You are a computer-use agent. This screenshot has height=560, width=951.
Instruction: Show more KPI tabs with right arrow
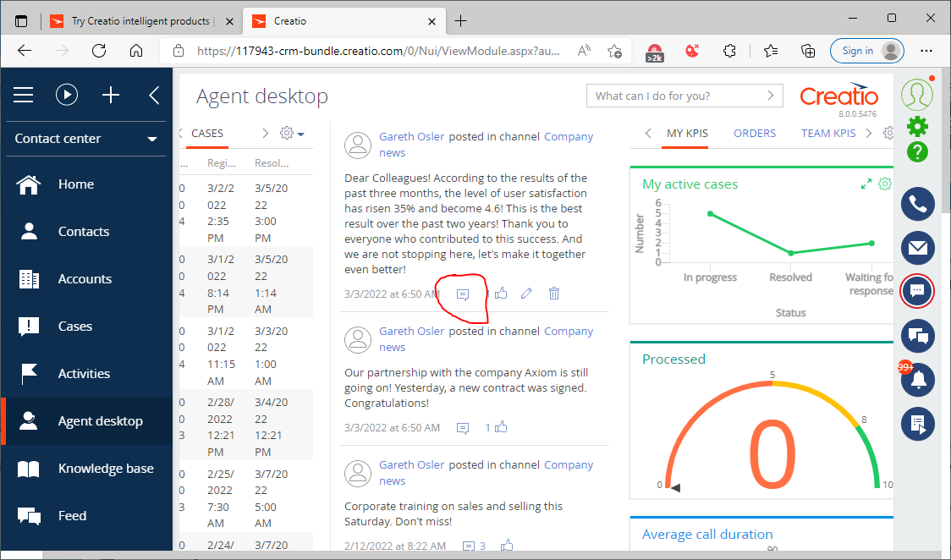869,134
